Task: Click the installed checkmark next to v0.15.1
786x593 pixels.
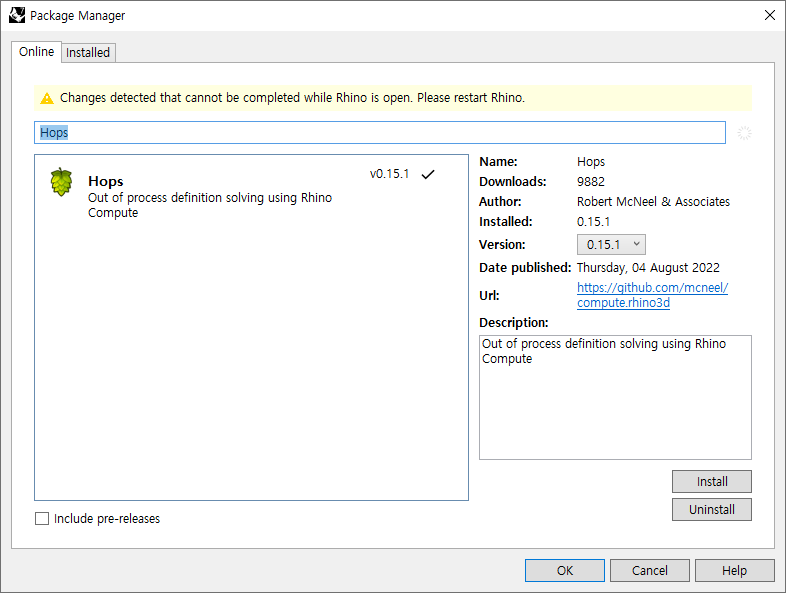Action: click(x=428, y=174)
